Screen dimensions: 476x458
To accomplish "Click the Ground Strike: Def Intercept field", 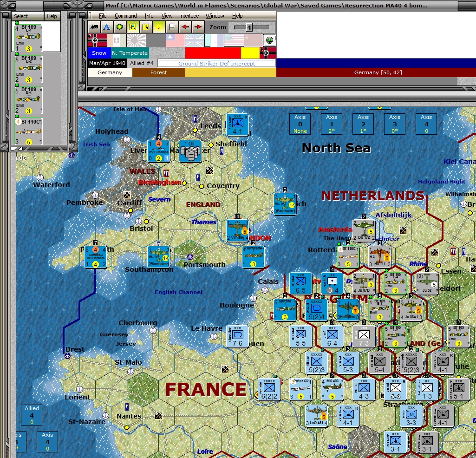I will tap(216, 64).
